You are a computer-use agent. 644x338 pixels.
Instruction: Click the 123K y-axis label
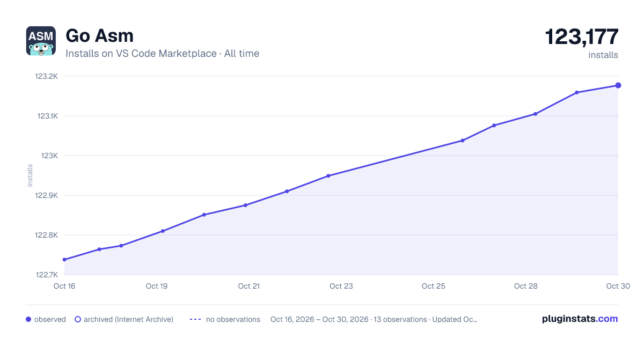point(50,156)
